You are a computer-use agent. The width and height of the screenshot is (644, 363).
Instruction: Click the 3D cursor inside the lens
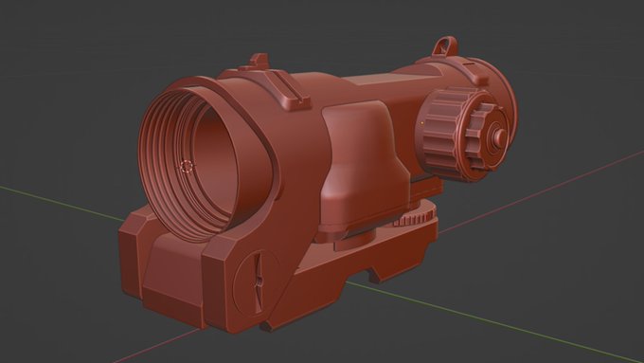pos(187,166)
